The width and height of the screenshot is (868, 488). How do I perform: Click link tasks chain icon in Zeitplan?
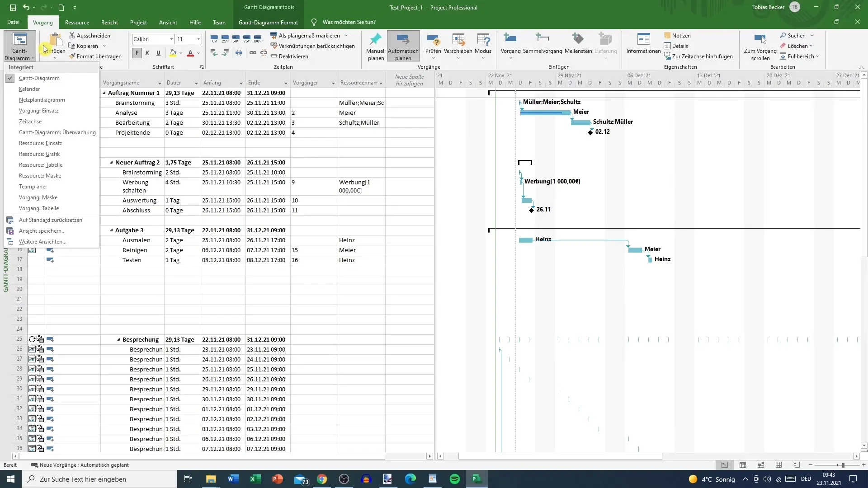pos(253,53)
